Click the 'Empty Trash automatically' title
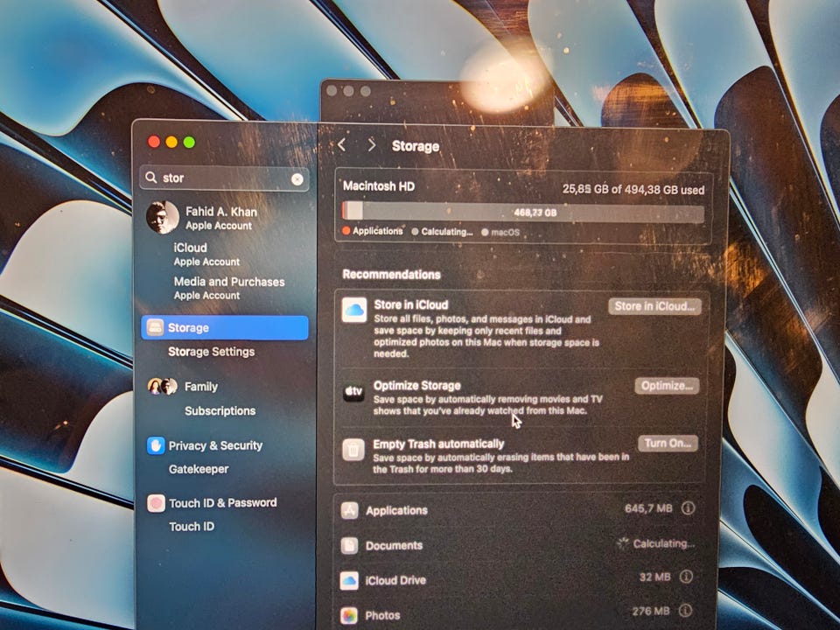The height and width of the screenshot is (630, 840). click(x=438, y=444)
